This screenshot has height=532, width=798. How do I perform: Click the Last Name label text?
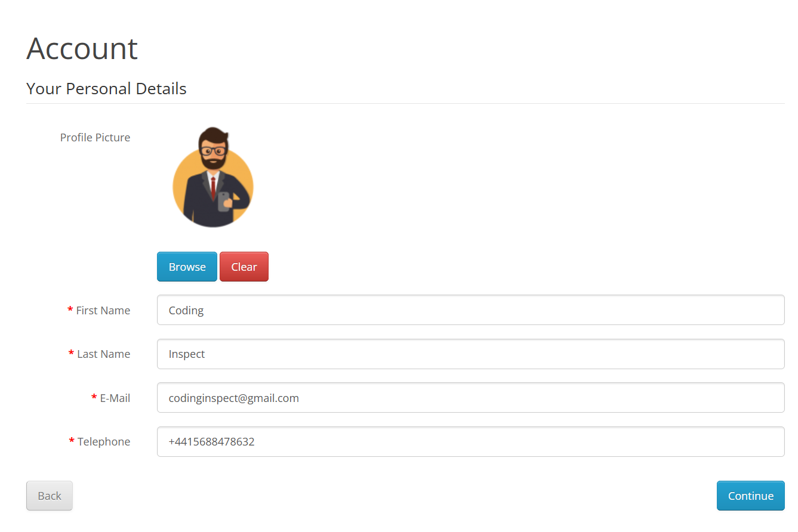point(104,354)
